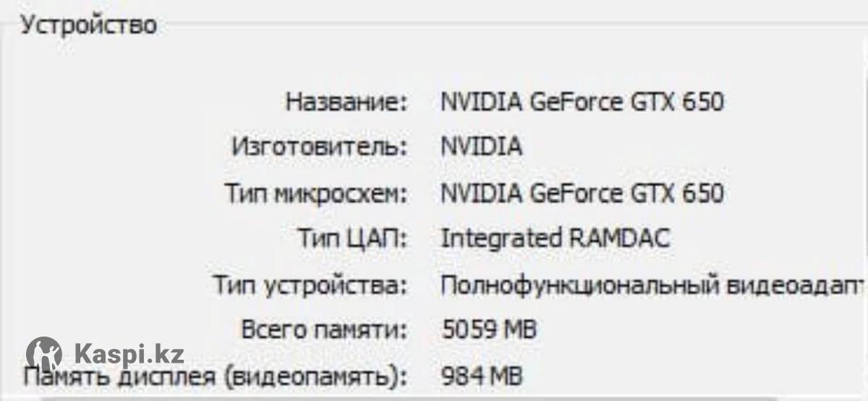Click the Устройство group box header
Viewport: 868px width, 401px height.
point(88,25)
